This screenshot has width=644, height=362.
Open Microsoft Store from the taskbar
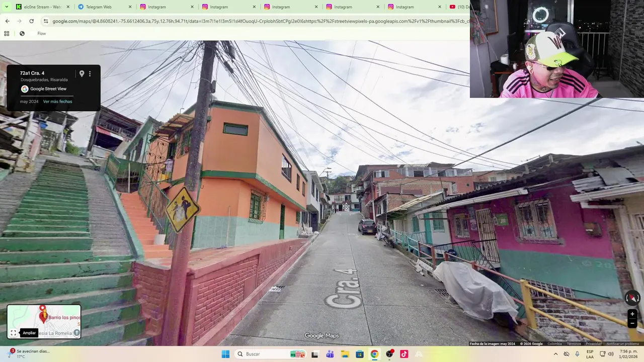click(360, 354)
